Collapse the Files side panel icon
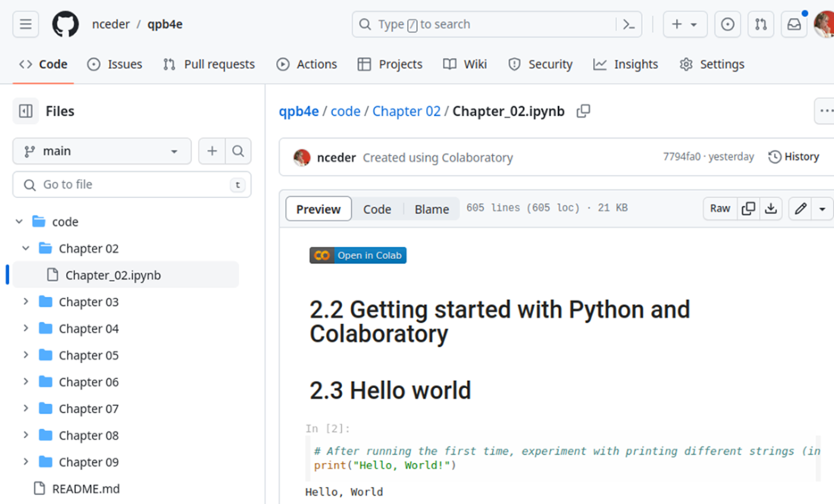 27,111
